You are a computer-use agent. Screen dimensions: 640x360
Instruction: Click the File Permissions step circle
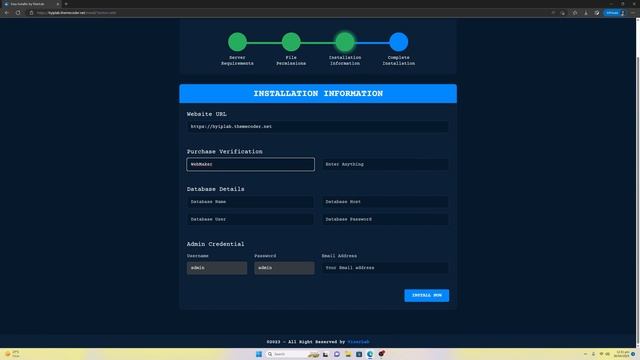pyautogui.click(x=291, y=42)
